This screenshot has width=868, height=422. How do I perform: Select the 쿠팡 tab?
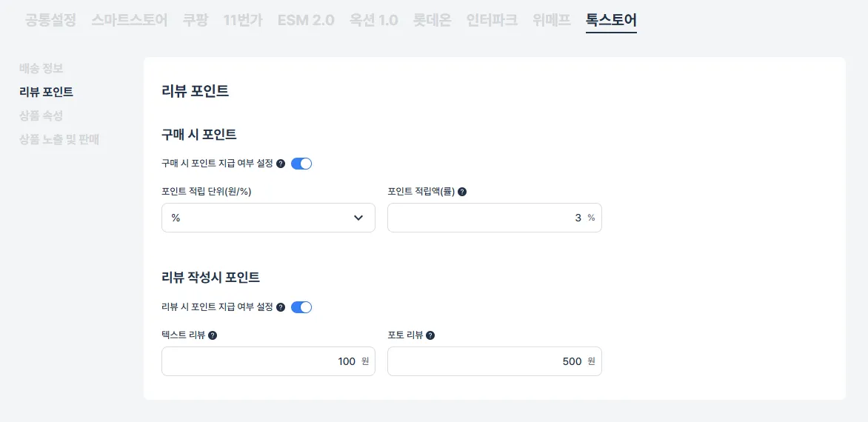[x=196, y=21]
